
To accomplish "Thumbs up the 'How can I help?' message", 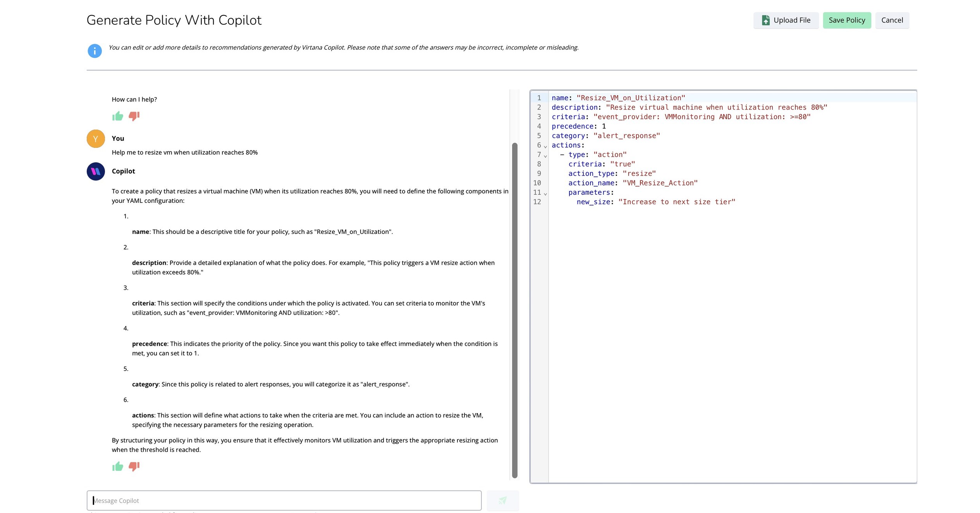I will click(117, 116).
